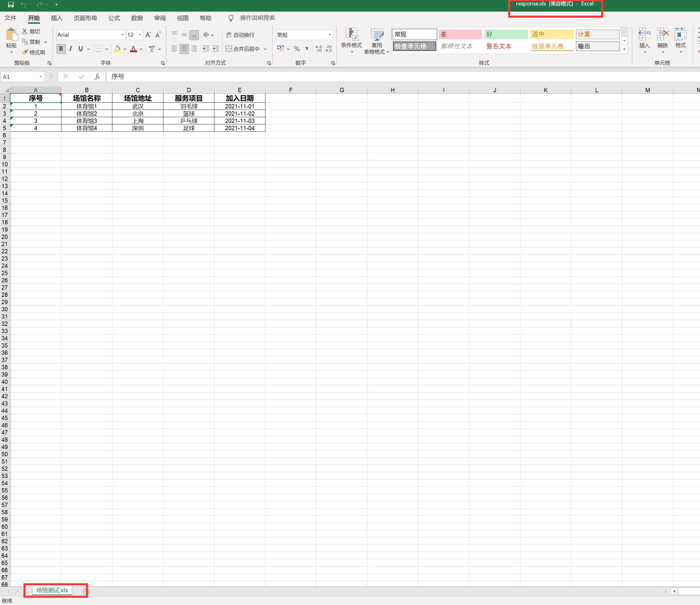Toggle Italic formatting
This screenshot has height=605, width=700.
[71, 49]
